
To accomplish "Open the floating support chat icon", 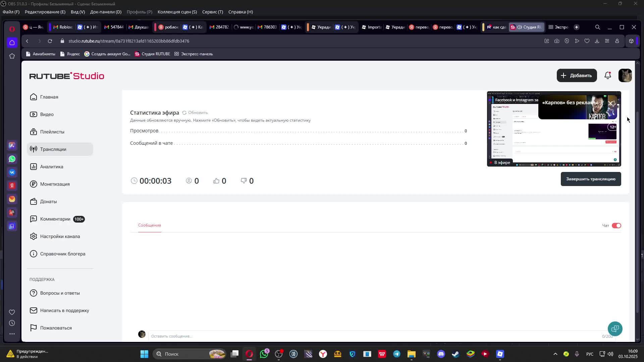I will pos(615,329).
